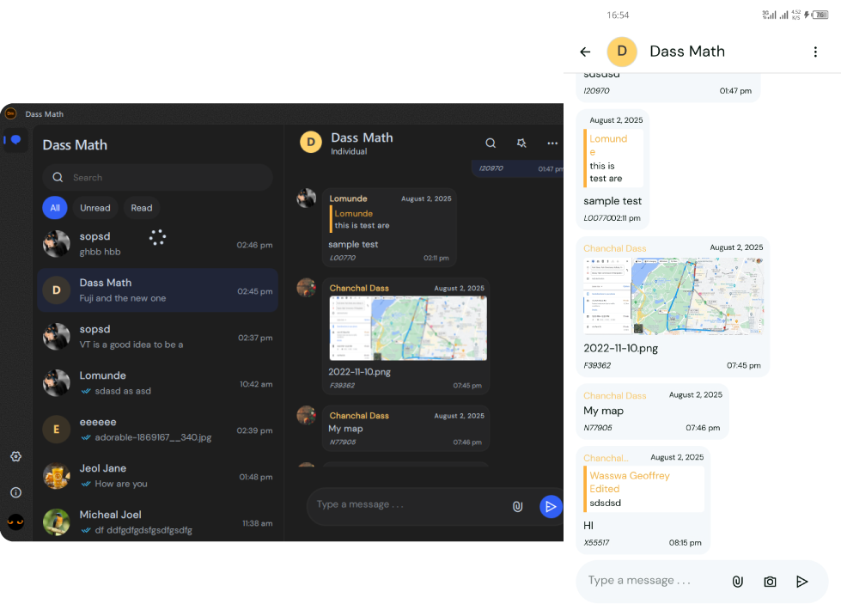Tap the camera icon in mobile message bar

click(x=770, y=582)
